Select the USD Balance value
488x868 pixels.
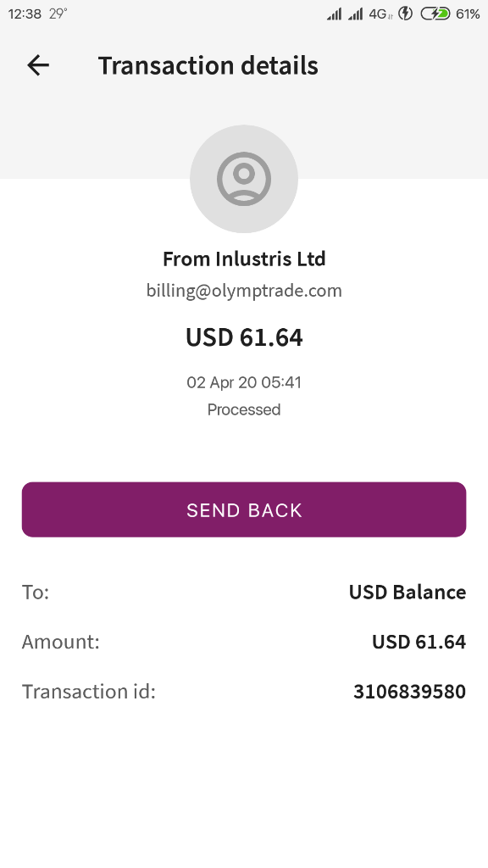click(408, 592)
